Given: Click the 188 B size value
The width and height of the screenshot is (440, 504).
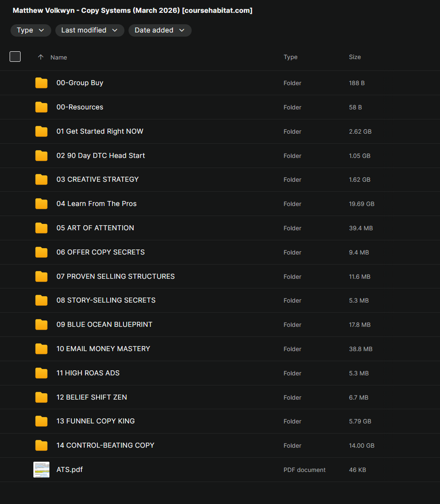Looking at the screenshot, I should pyautogui.click(x=357, y=83).
